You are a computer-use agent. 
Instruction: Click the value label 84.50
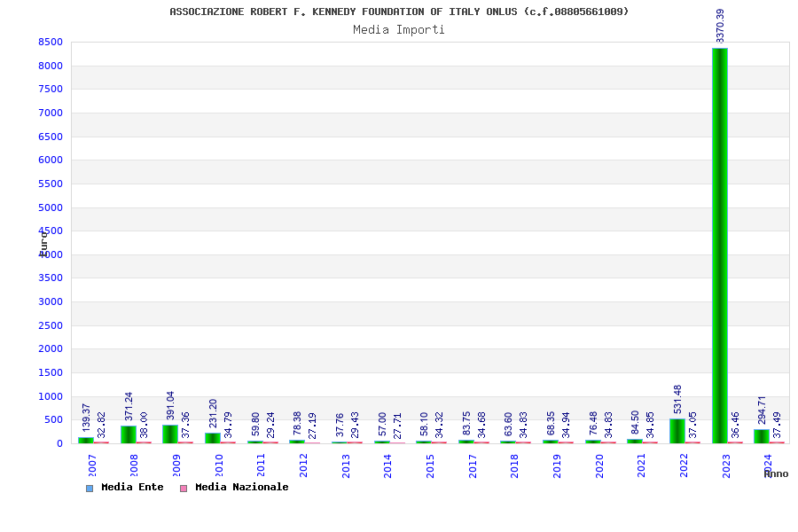[x=635, y=423]
